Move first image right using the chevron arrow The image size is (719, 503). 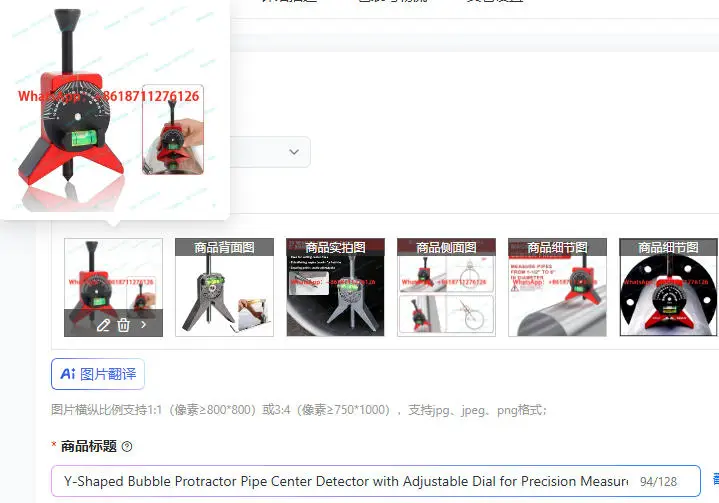point(144,325)
